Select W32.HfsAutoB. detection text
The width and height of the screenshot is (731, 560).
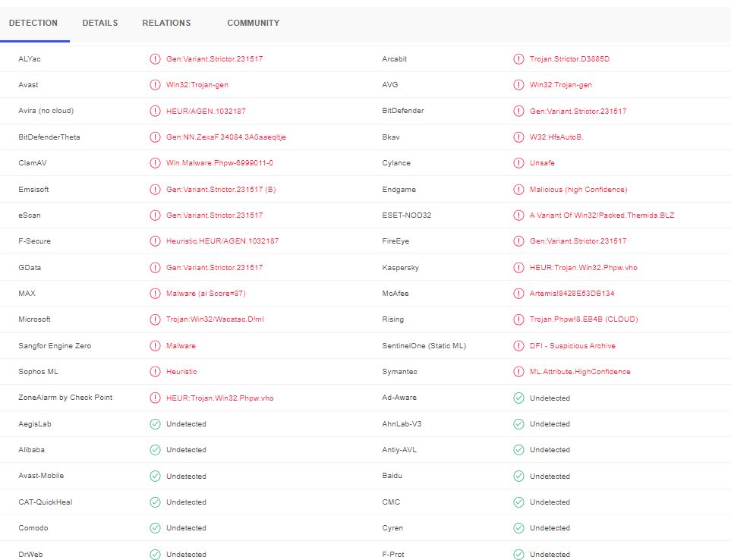pyautogui.click(x=556, y=137)
